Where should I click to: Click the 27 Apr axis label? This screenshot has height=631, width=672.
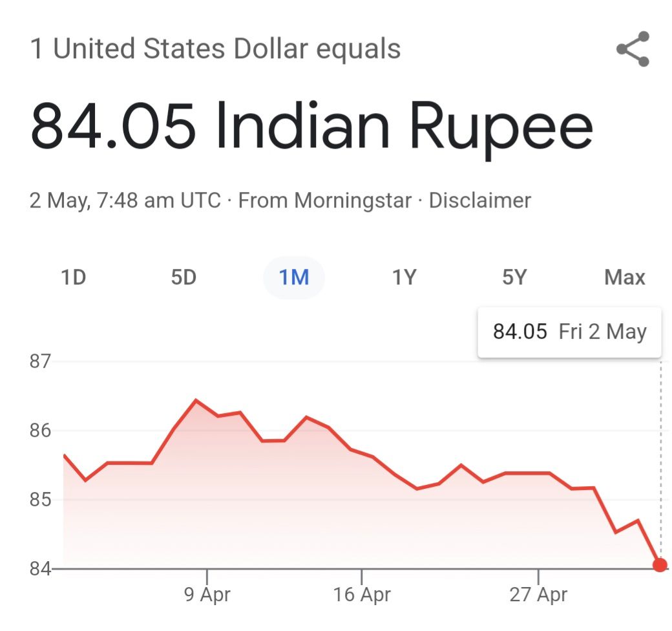(x=538, y=594)
